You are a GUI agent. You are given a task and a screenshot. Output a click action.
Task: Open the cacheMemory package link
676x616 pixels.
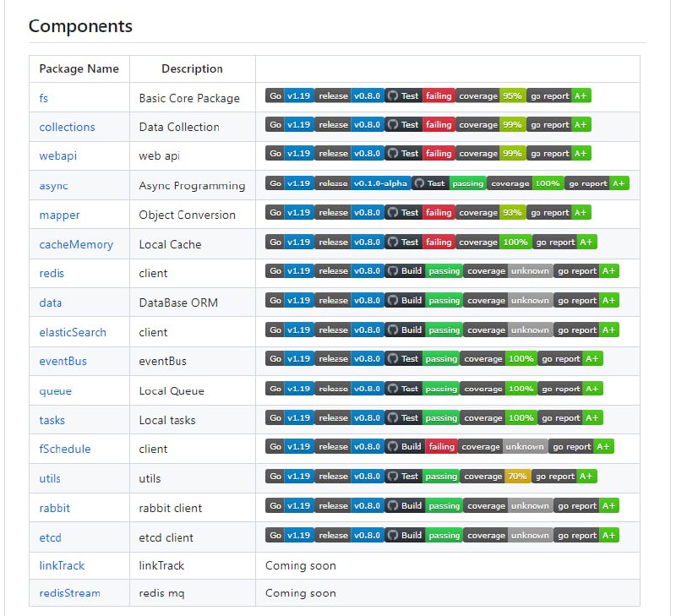click(75, 244)
